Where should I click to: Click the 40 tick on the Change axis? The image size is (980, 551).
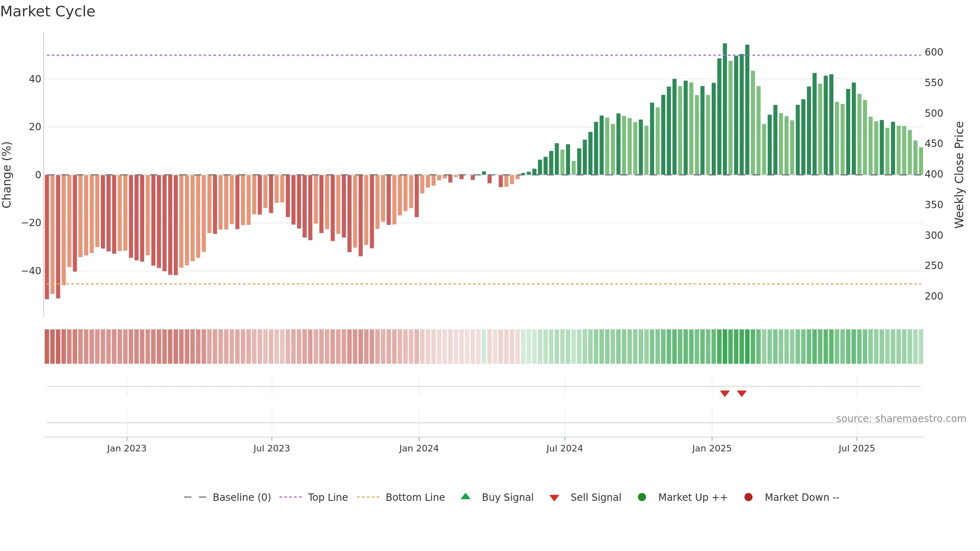tap(35, 79)
